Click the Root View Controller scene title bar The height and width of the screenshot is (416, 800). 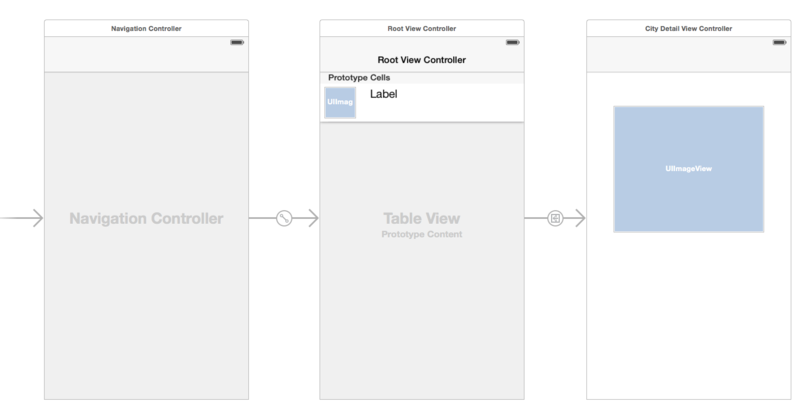point(422,29)
